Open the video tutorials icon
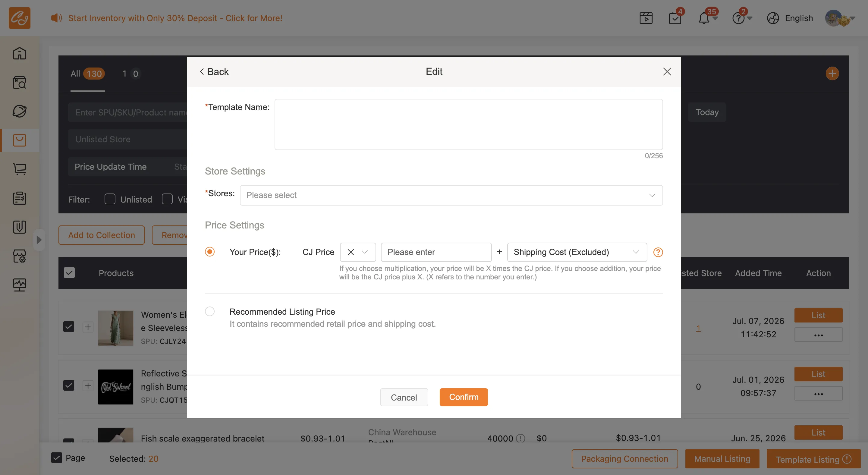Viewport: 868px width, 475px height. (x=646, y=18)
